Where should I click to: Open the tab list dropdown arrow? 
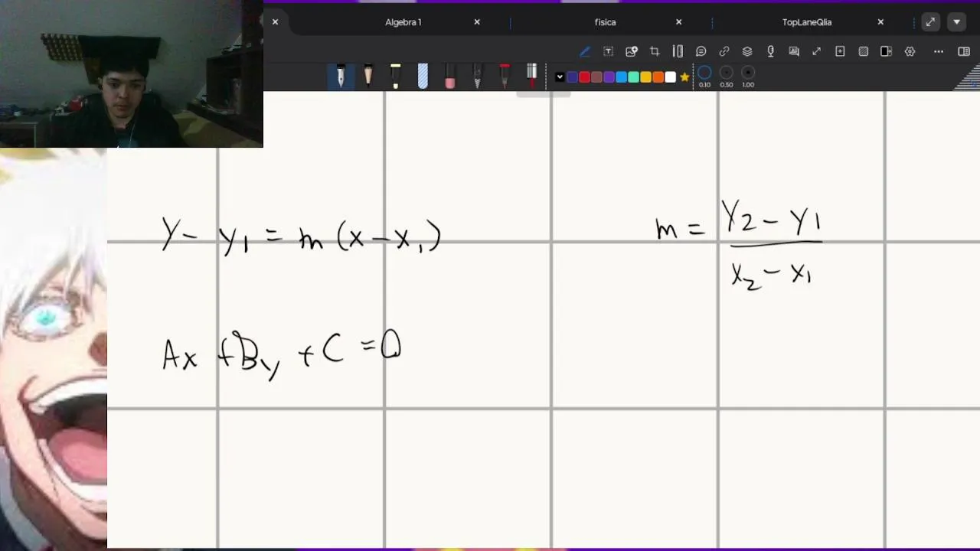(x=956, y=22)
